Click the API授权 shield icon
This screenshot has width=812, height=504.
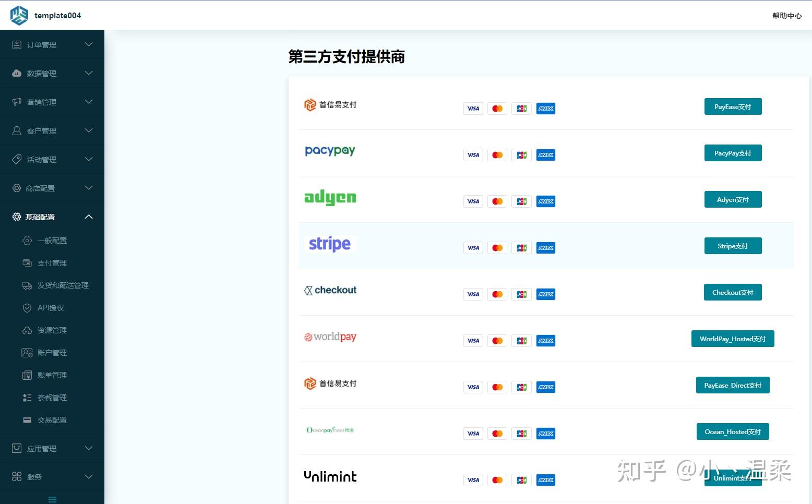click(27, 308)
